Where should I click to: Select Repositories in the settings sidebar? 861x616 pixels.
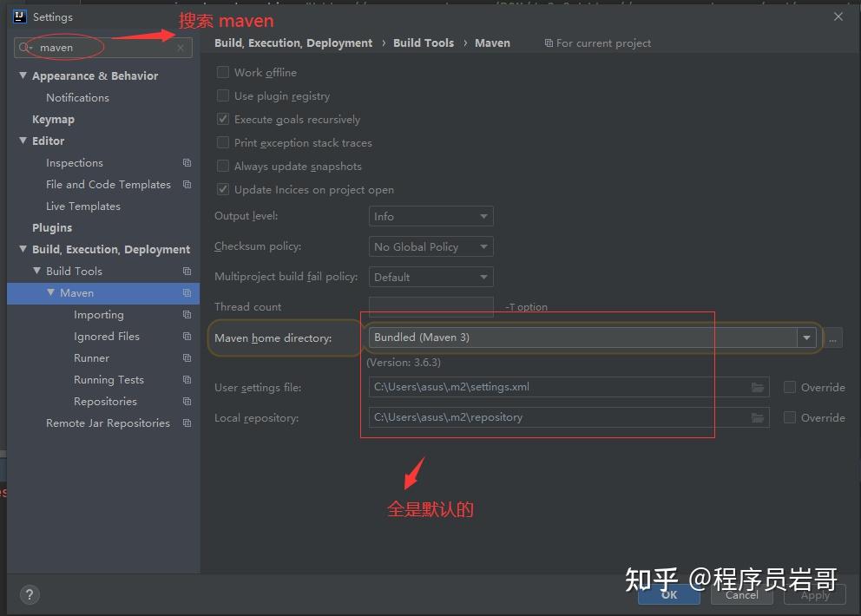point(104,401)
